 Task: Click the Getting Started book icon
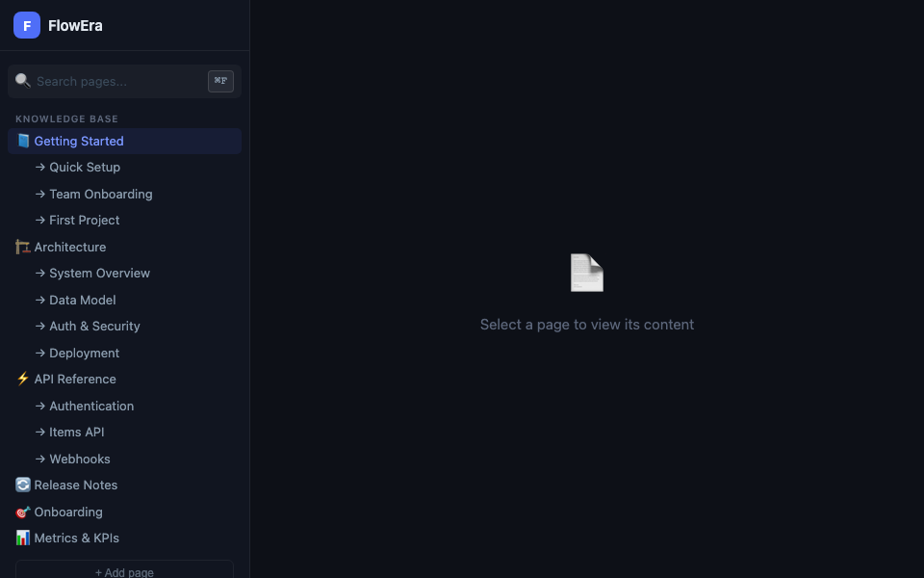pyautogui.click(x=23, y=141)
